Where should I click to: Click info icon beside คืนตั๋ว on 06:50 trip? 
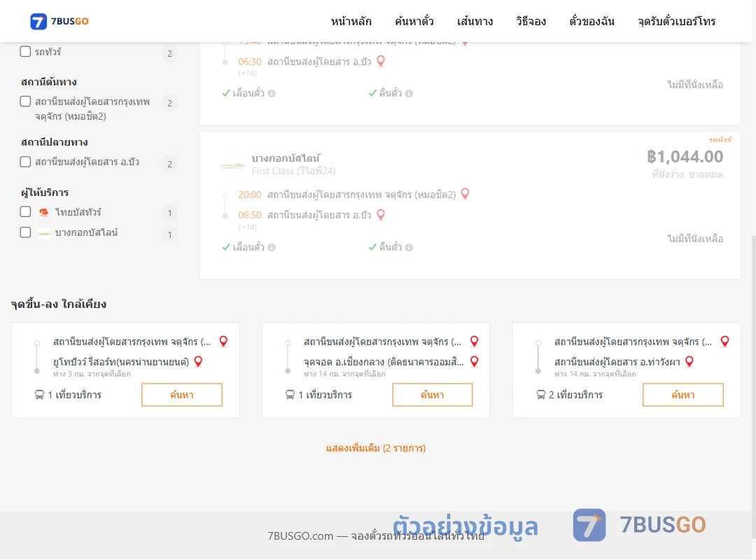point(409,247)
